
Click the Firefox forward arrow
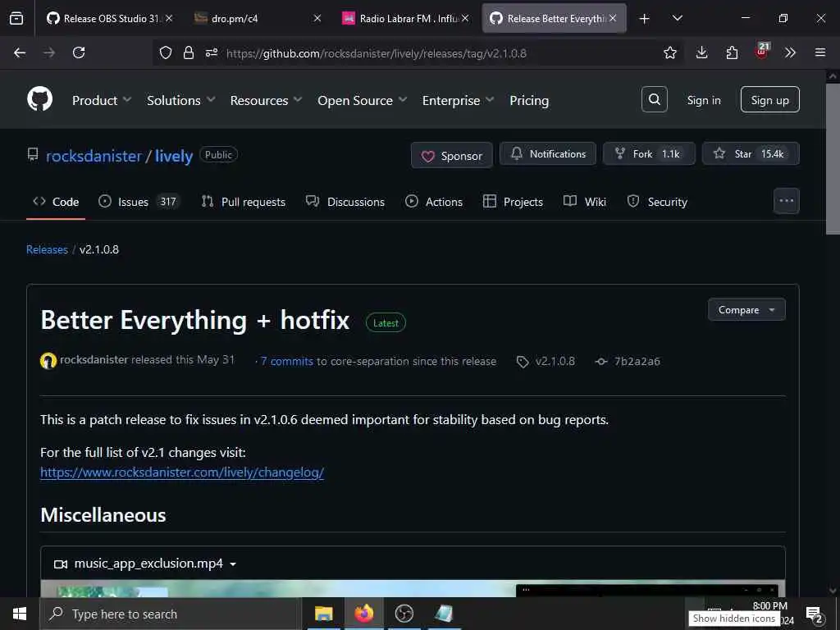click(49, 52)
